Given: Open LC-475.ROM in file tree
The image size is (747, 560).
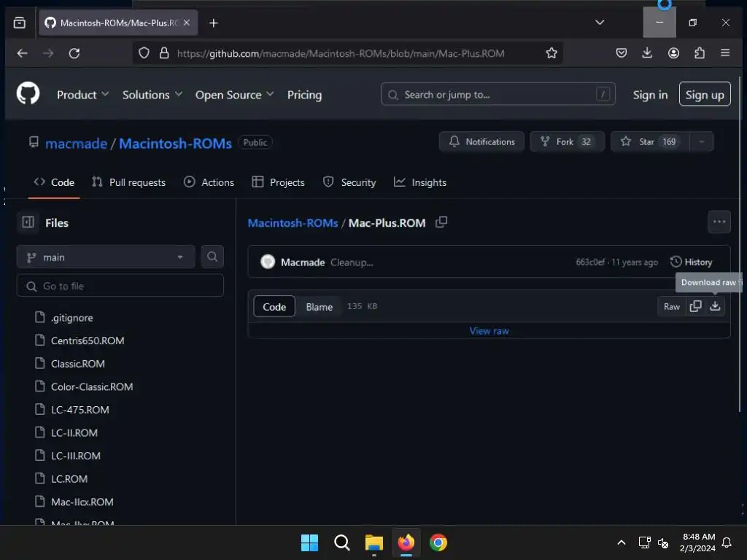Looking at the screenshot, I should click(80, 410).
